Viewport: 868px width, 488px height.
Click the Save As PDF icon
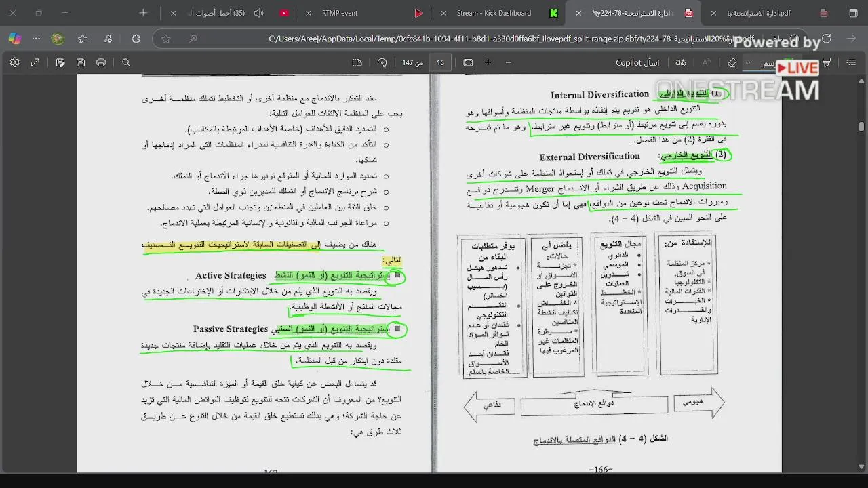coord(60,62)
